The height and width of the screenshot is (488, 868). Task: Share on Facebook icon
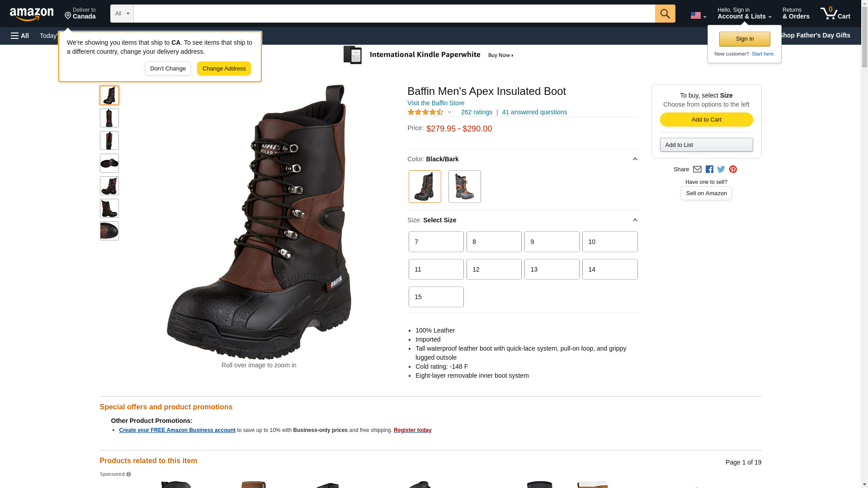pyautogui.click(x=709, y=169)
